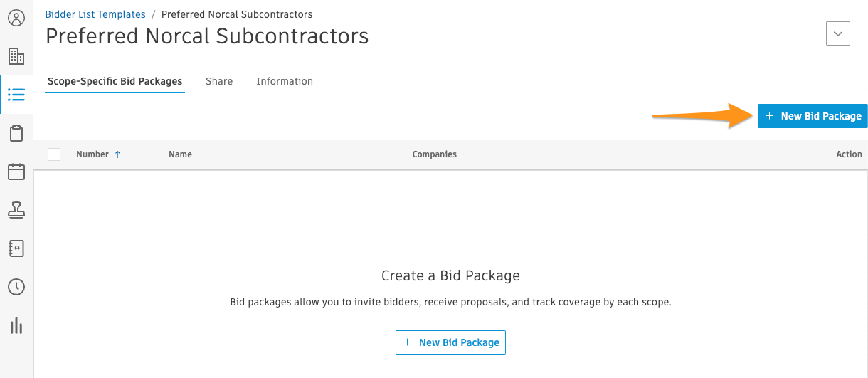Expand the dropdown chevron beside the page title

pyautogui.click(x=837, y=33)
